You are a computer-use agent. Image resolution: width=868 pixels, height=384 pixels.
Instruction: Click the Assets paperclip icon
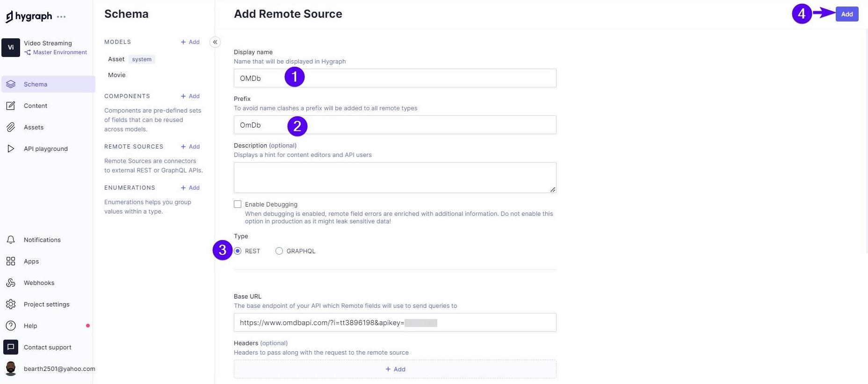(11, 127)
